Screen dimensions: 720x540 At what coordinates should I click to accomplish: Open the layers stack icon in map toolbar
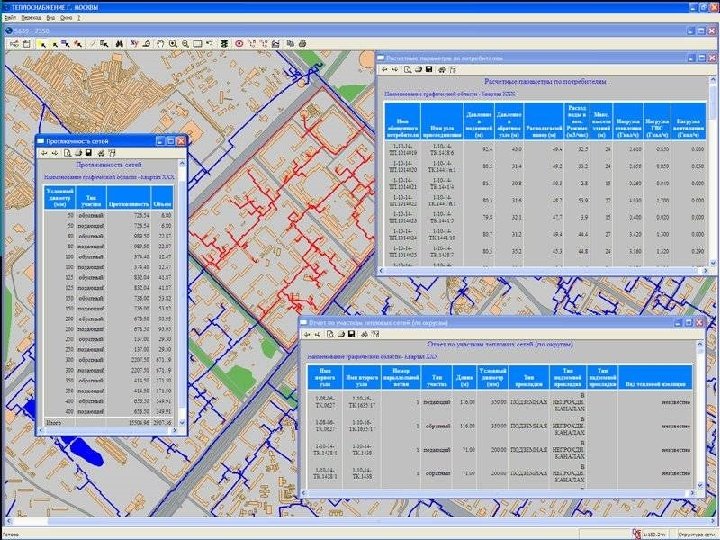(x=224, y=44)
